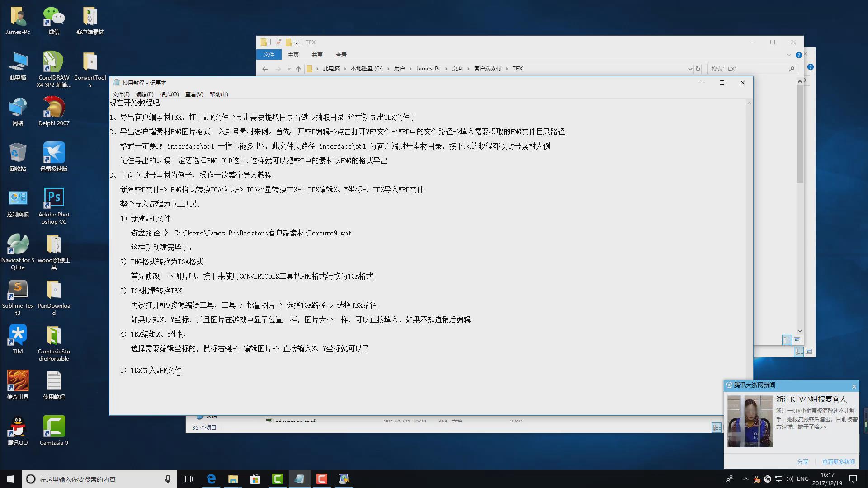Click Edge browser icon in taskbar
Image resolution: width=868 pixels, height=488 pixels.
[x=211, y=479]
